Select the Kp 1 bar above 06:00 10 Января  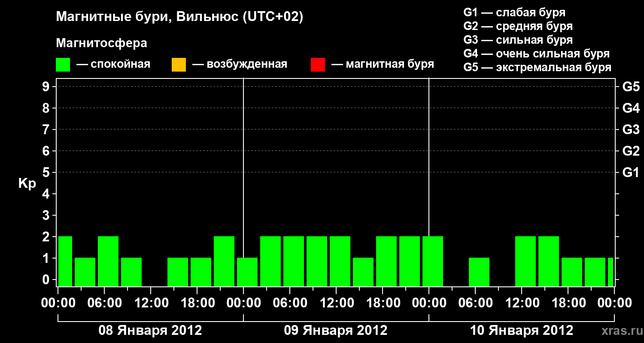[x=479, y=272]
